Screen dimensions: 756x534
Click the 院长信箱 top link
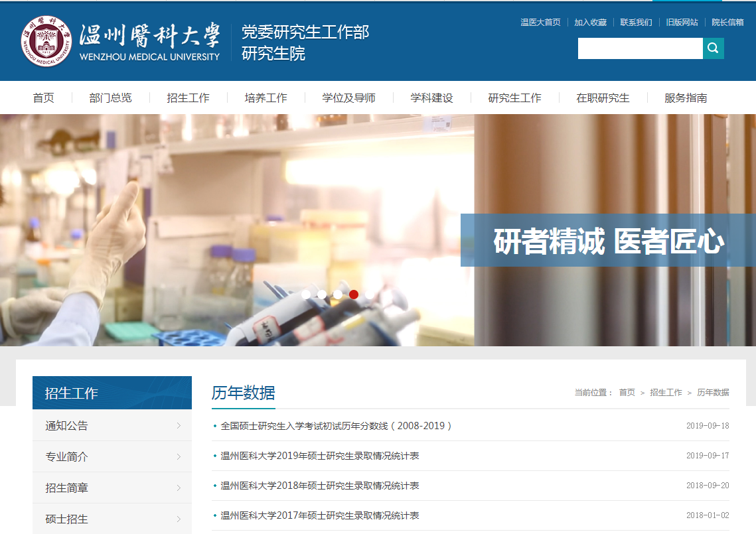click(x=727, y=23)
